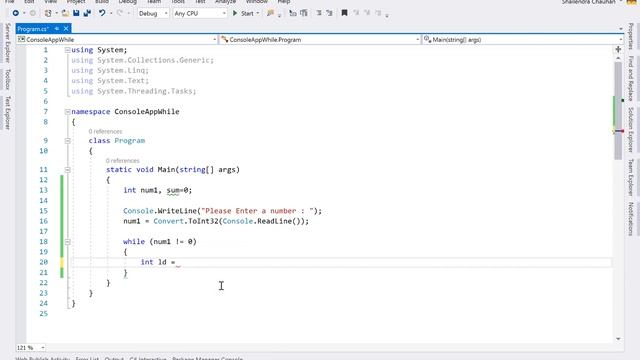Click the New Project toolbar icon

[48, 13]
